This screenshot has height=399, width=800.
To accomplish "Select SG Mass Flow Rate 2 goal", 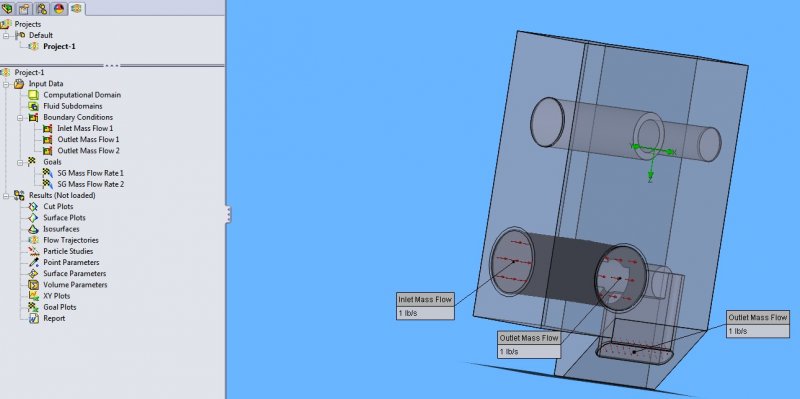I will tap(90, 184).
